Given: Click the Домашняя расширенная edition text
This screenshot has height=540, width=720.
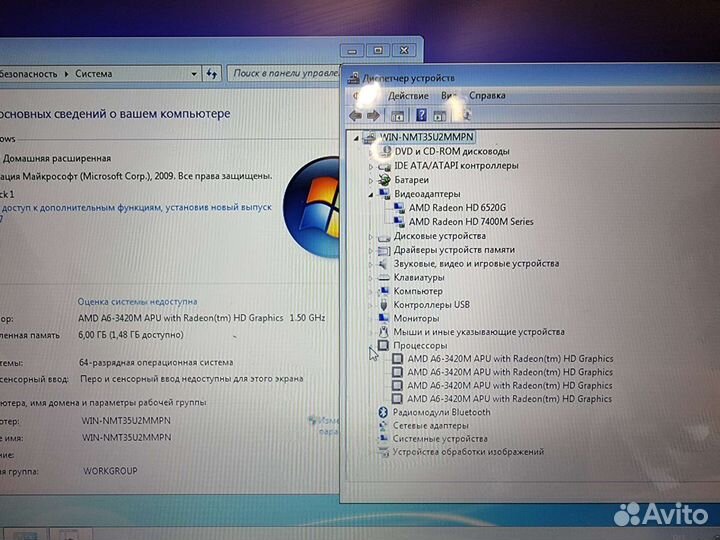Looking at the screenshot, I should pos(57,158).
